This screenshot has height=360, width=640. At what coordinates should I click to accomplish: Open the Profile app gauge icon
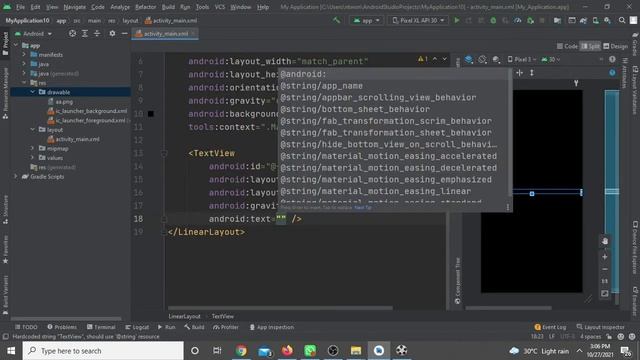coord(518,20)
